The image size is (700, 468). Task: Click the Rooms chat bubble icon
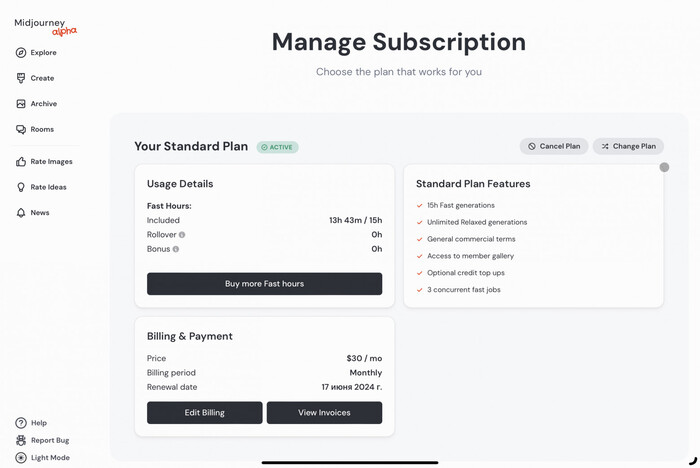click(21, 129)
